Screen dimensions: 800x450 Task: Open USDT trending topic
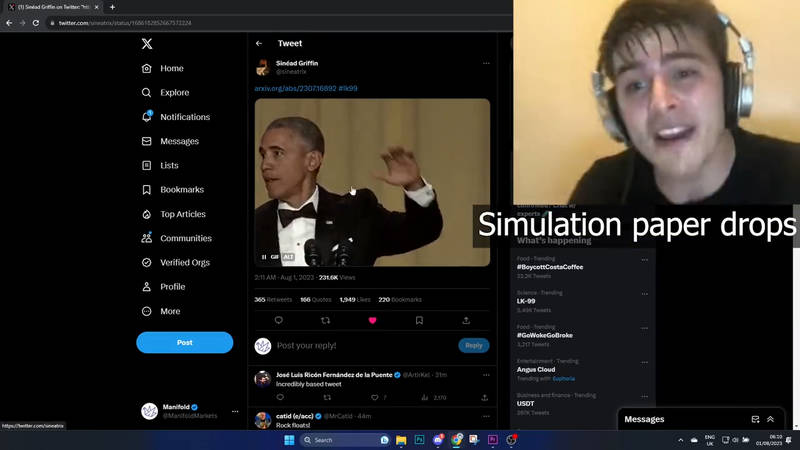526,404
